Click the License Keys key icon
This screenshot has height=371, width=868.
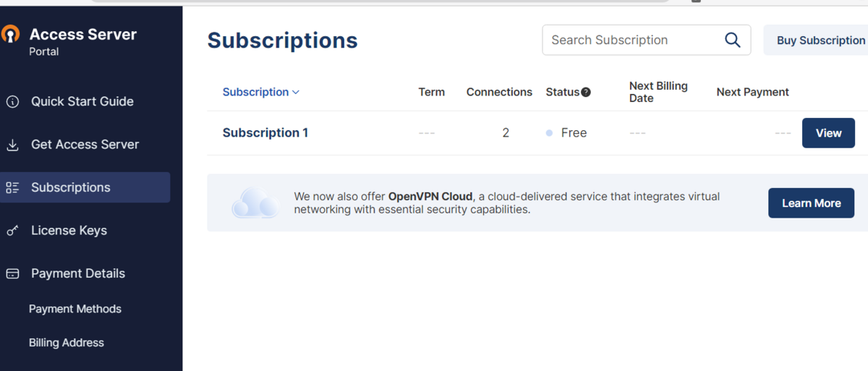click(x=12, y=231)
